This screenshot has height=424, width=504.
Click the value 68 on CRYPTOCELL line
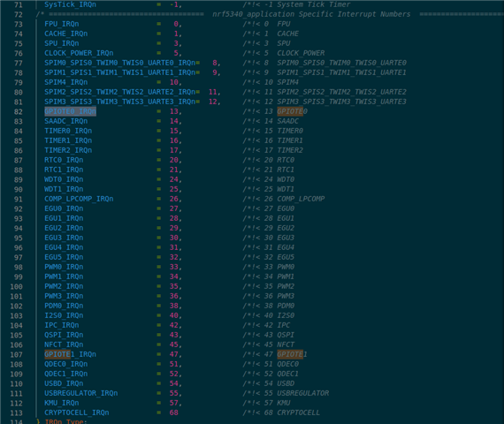174,413
